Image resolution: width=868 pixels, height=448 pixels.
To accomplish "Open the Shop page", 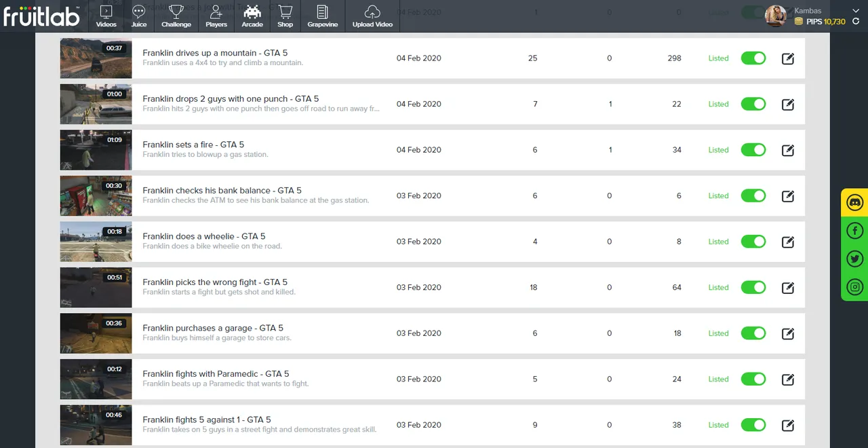I will tap(285, 16).
